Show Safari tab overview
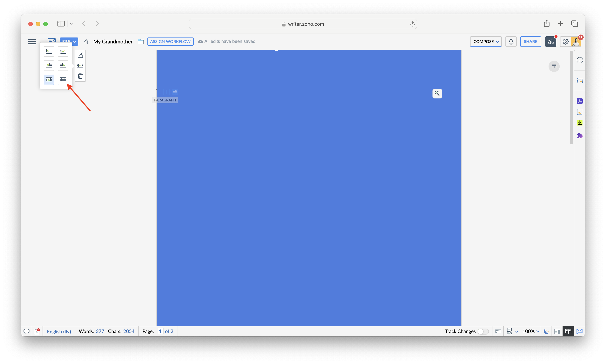This screenshot has width=606, height=364. (x=574, y=24)
